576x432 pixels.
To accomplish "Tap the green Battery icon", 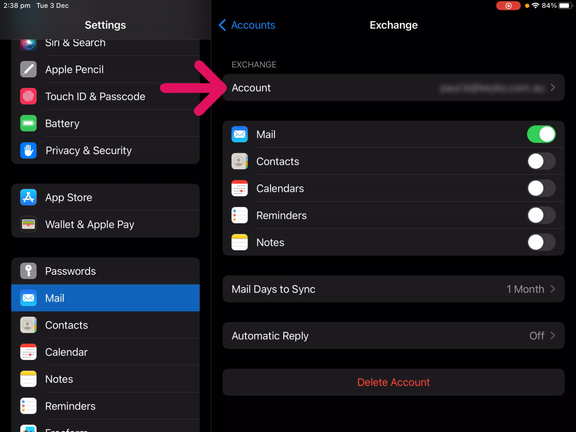I will [x=28, y=123].
